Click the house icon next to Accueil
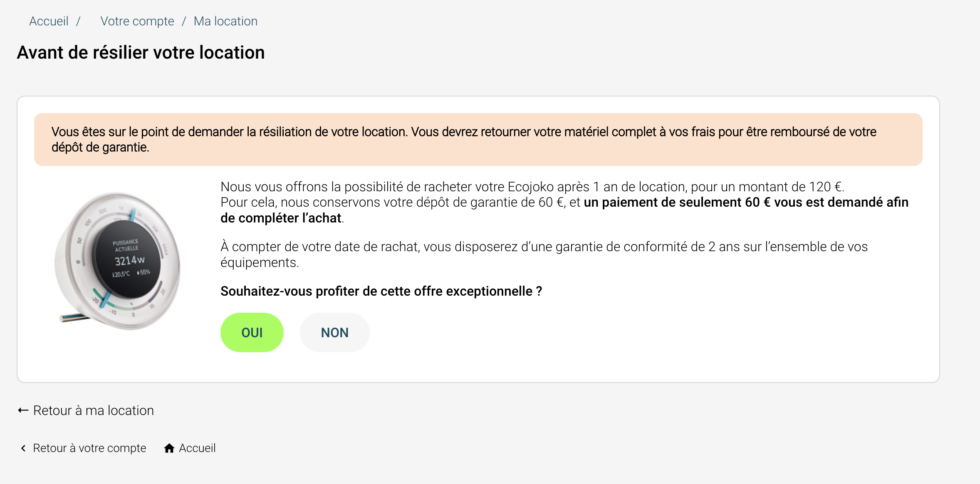 pos(169,448)
